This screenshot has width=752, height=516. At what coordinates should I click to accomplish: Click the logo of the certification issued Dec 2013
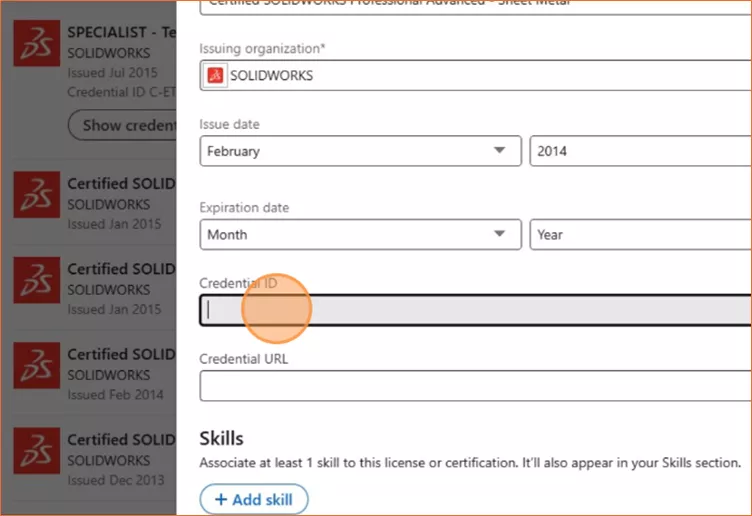click(x=37, y=451)
